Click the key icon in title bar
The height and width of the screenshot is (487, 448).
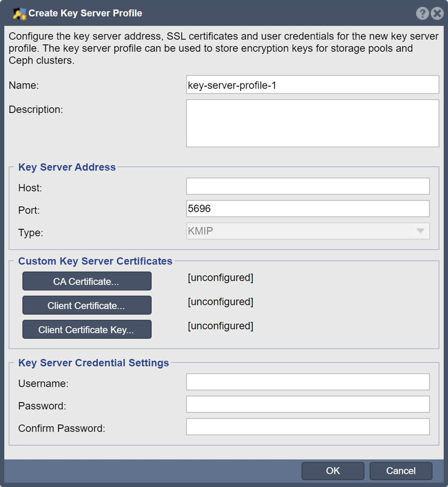click(20, 14)
